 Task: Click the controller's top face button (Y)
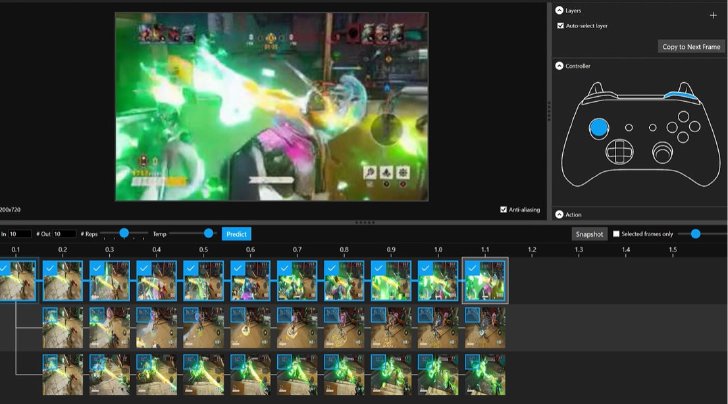tap(683, 116)
